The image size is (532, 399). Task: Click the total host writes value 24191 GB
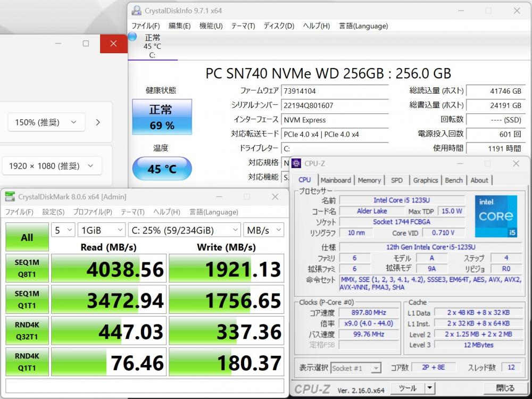coord(495,105)
